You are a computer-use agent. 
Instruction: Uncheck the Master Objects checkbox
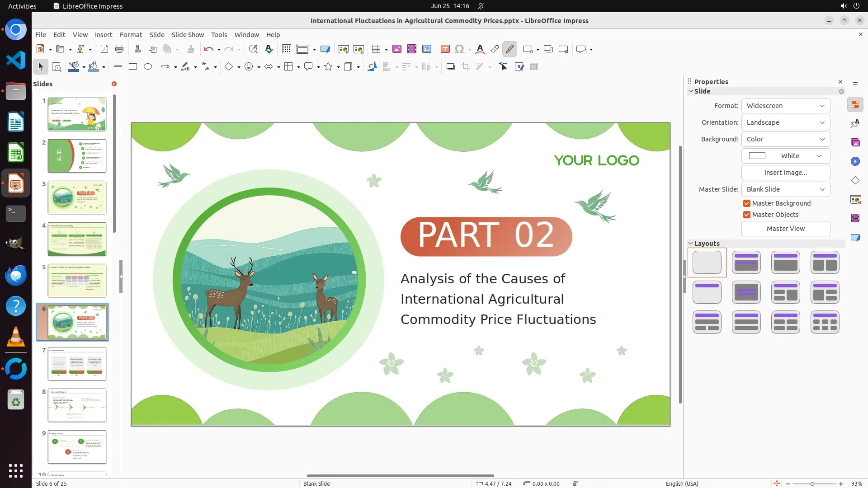coord(747,215)
